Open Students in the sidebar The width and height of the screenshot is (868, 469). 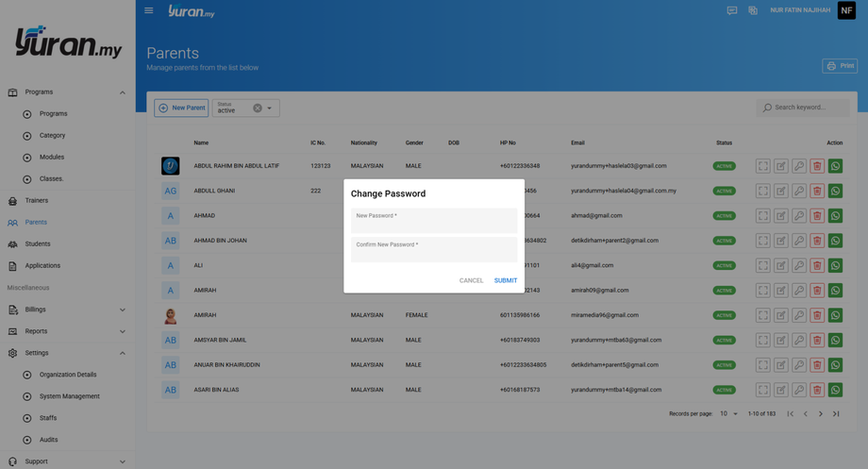[x=38, y=244]
